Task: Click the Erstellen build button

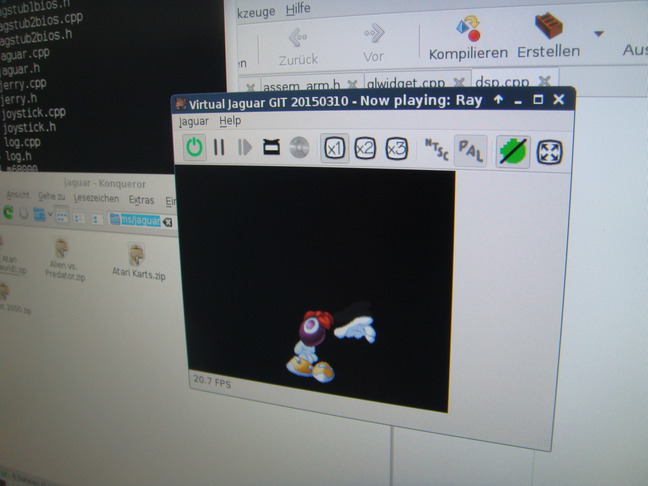Action: point(547,40)
